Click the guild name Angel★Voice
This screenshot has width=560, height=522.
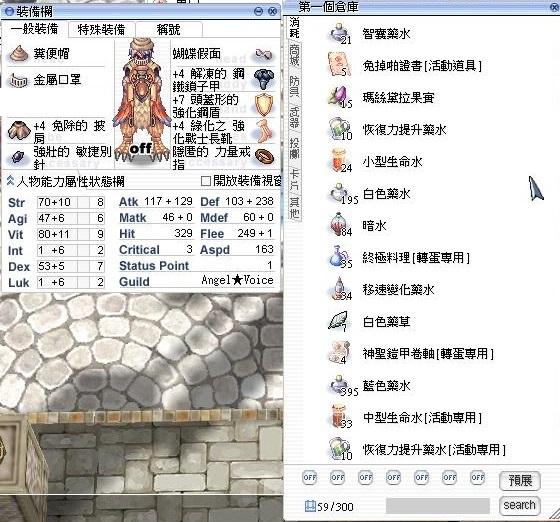(238, 280)
